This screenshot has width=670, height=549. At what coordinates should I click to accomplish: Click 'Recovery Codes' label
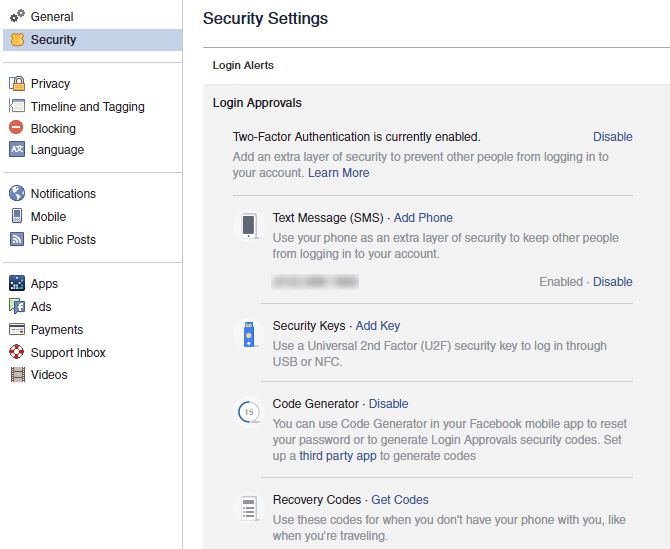point(317,500)
